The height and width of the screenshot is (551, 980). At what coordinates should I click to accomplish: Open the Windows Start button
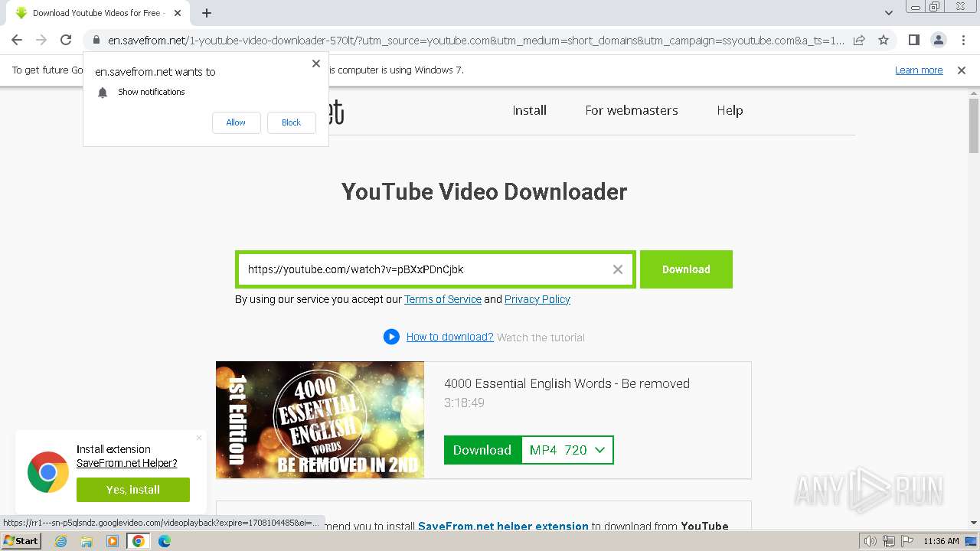pos(21,541)
